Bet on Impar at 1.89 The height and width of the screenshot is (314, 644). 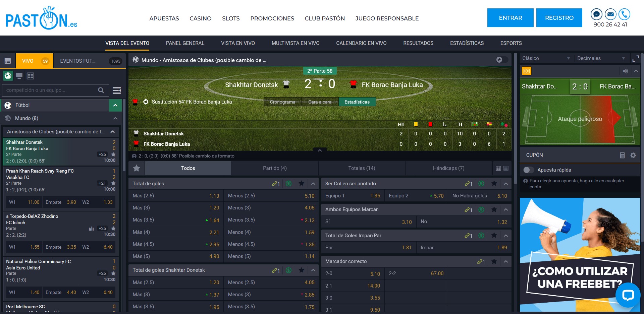[x=464, y=248]
